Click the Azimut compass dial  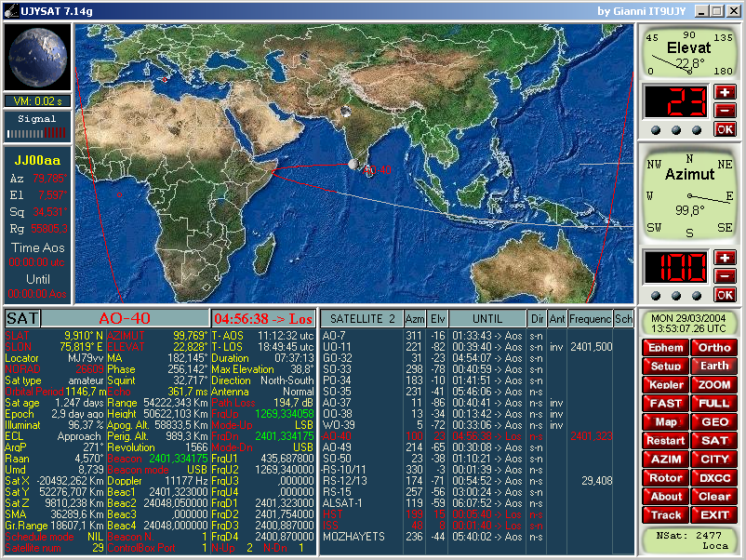click(689, 196)
